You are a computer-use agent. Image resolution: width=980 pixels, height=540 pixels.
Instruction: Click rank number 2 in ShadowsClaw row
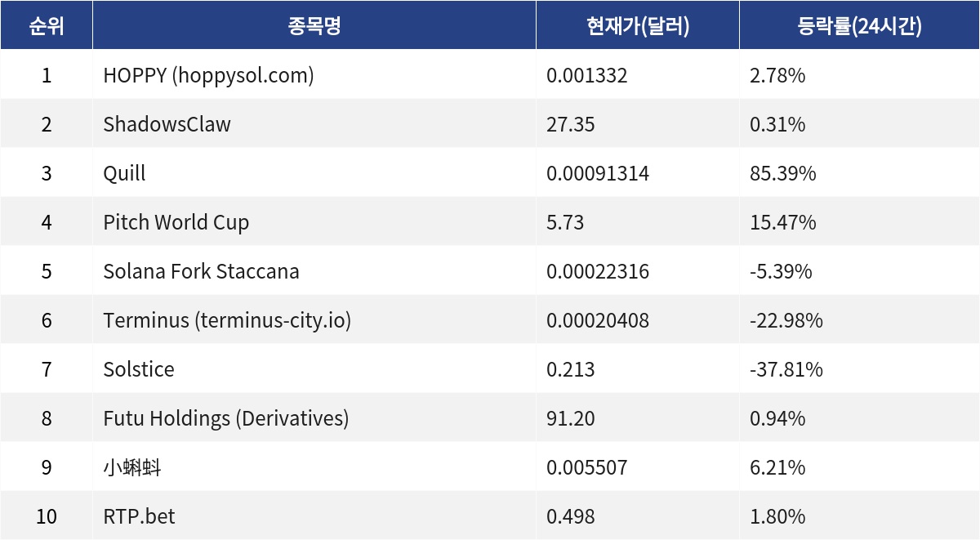(47, 125)
